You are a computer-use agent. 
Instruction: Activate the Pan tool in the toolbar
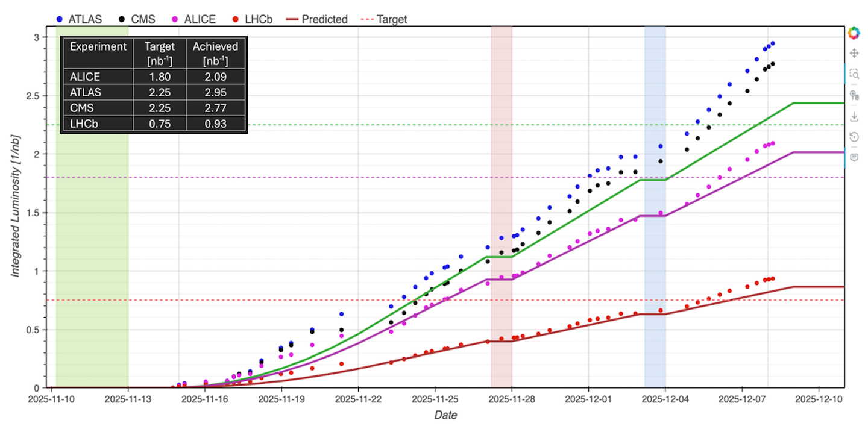[x=854, y=53]
